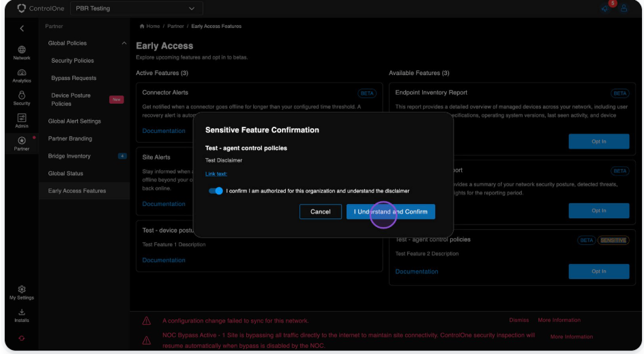Open the Network section in sidebar
Viewport: 644px width, 354px height.
pos(22,53)
